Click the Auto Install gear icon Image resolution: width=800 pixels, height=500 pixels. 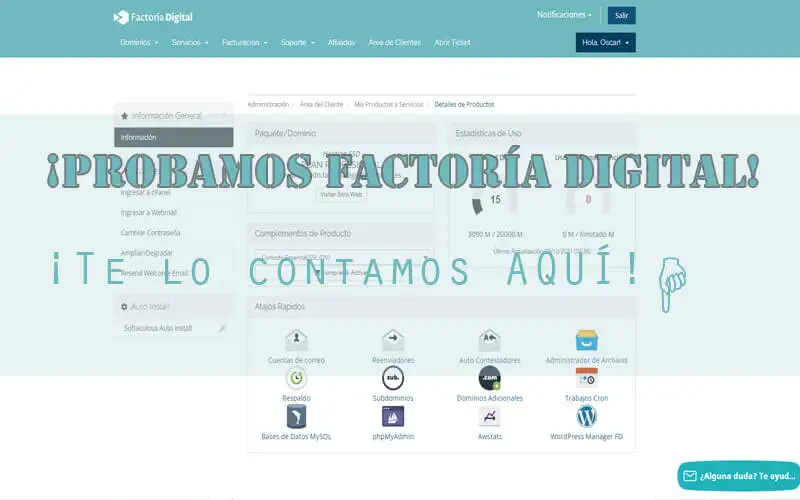click(x=124, y=307)
